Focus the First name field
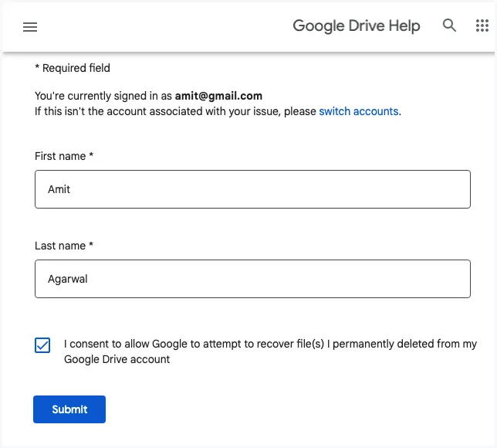Viewport: 497px width, 448px height. [252, 189]
